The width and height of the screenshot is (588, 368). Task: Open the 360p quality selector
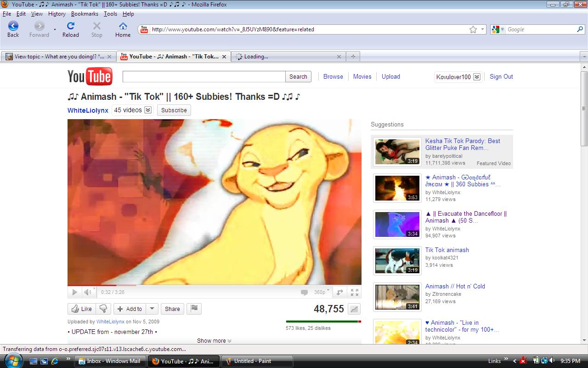click(320, 292)
